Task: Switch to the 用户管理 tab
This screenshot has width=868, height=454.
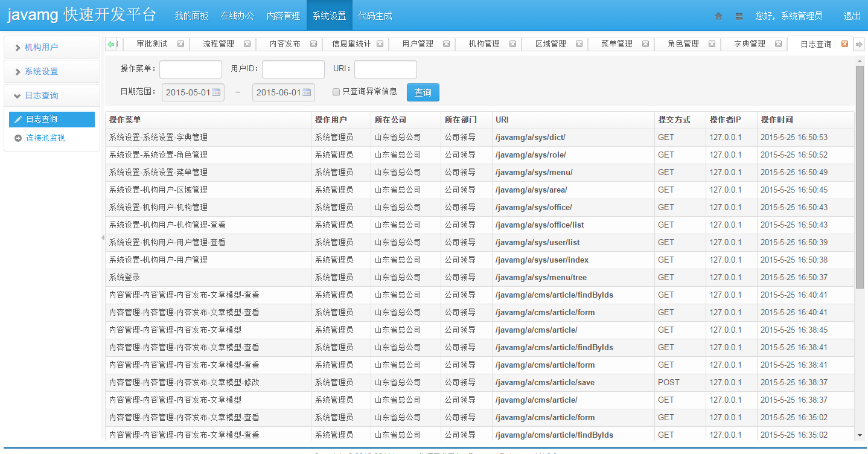Action: (418, 43)
